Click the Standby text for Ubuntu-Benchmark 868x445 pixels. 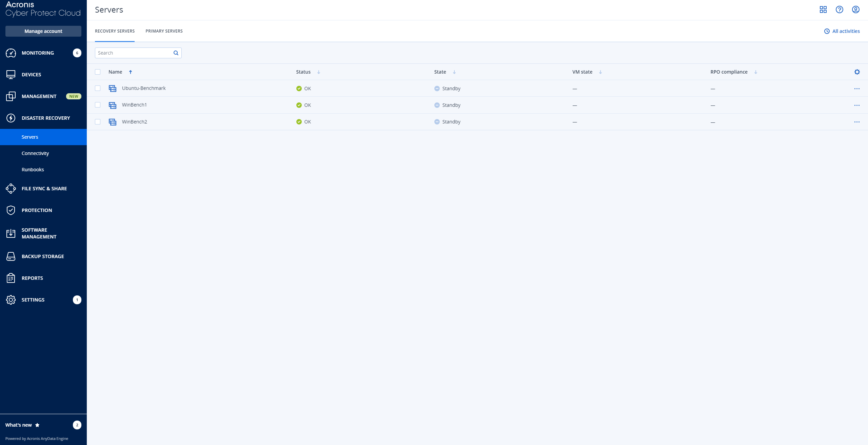click(x=451, y=89)
